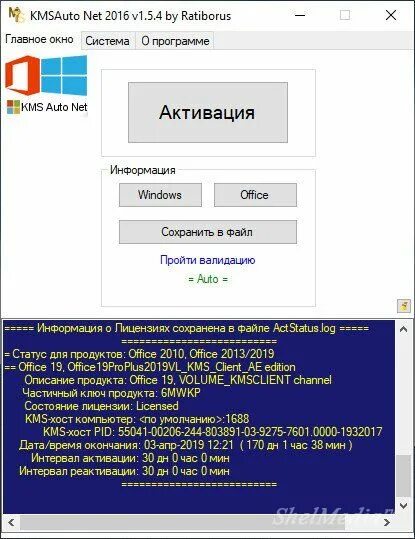The image size is (415, 539).
Task: Click horizontal scrollbar right arrow
Action: click(387, 523)
